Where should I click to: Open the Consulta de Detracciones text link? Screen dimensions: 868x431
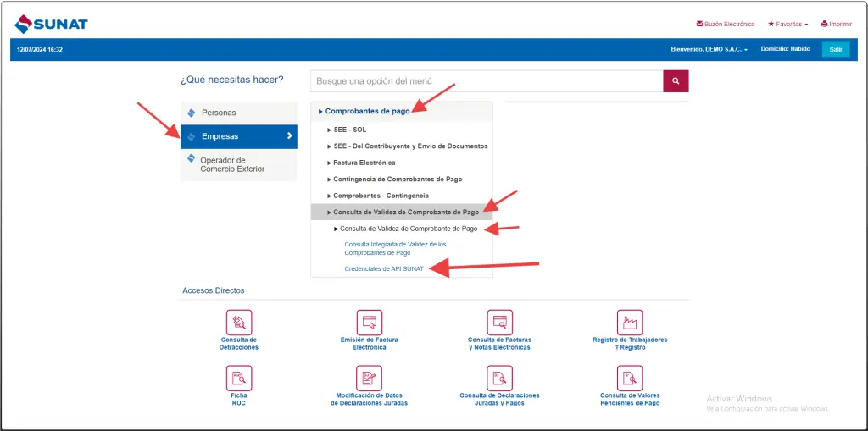239,344
